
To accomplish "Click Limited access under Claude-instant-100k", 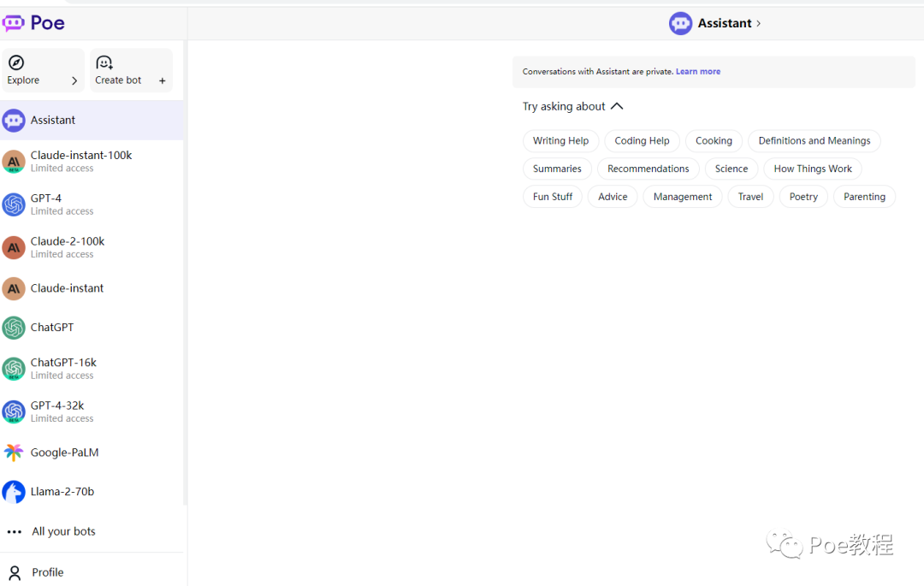I will coord(62,169).
